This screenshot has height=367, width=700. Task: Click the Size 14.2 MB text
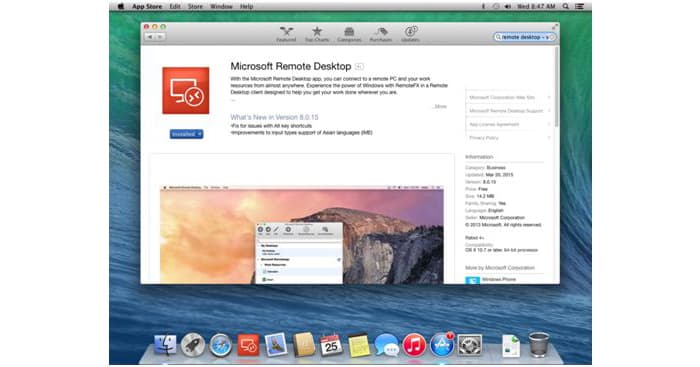[x=479, y=196]
